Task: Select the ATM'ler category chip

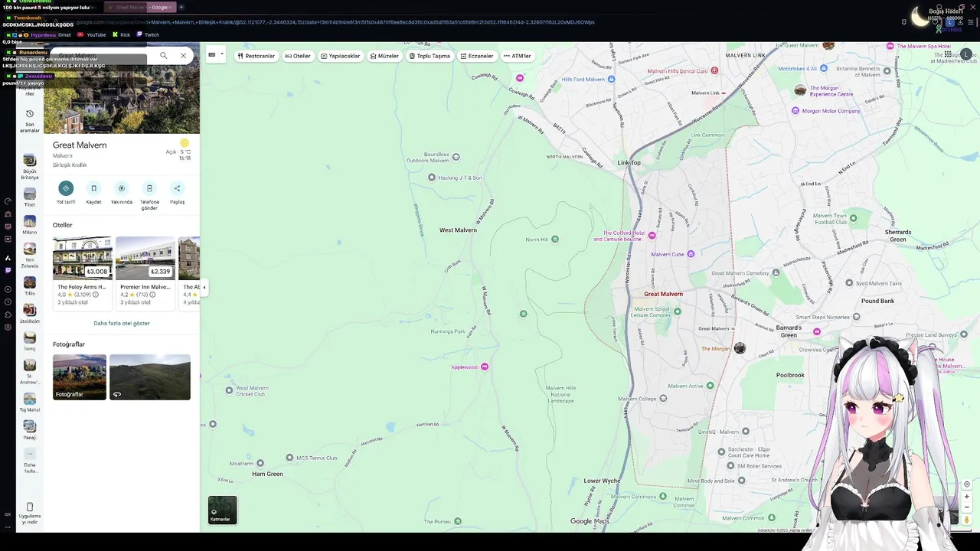Action: [x=518, y=56]
